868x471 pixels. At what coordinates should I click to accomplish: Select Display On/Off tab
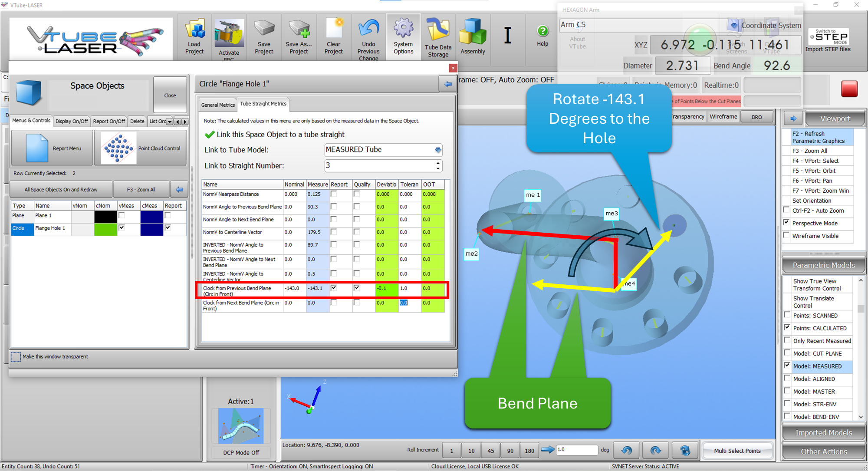click(x=72, y=121)
